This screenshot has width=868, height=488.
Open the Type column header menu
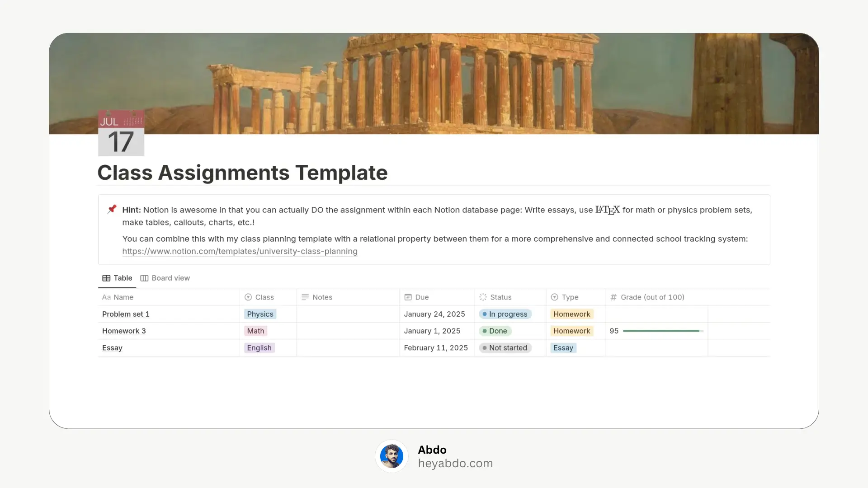click(x=576, y=297)
